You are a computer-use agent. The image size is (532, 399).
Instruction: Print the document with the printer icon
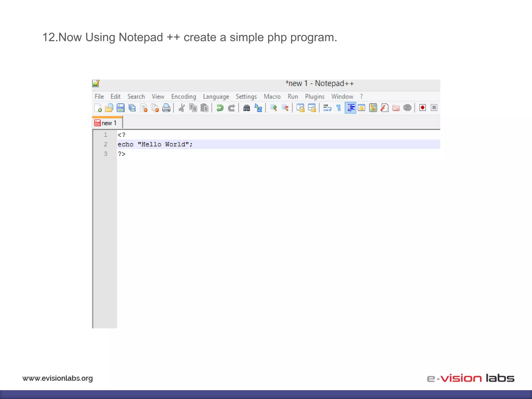pyautogui.click(x=166, y=108)
